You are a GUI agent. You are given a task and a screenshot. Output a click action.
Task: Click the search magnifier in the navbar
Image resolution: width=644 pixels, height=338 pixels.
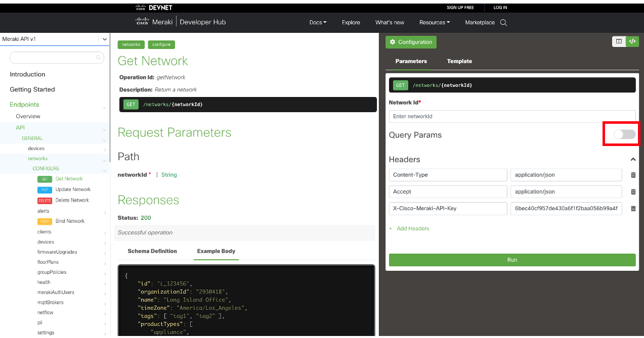503,22
